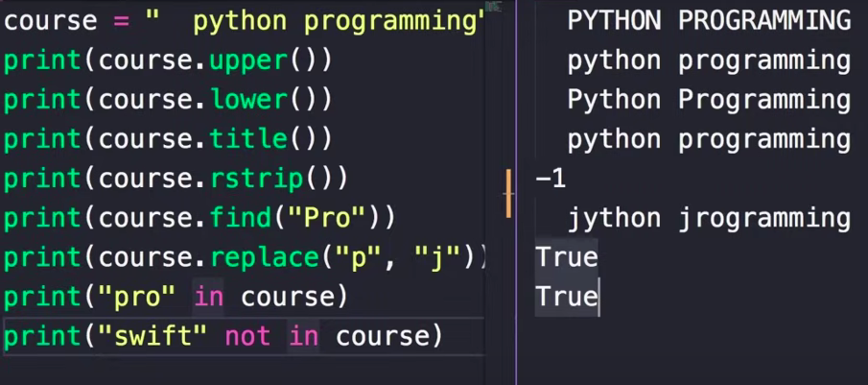Click the PYTHON PROGRAMMING uppercase output line
Image resolution: width=868 pixels, height=385 pixels.
coord(709,21)
